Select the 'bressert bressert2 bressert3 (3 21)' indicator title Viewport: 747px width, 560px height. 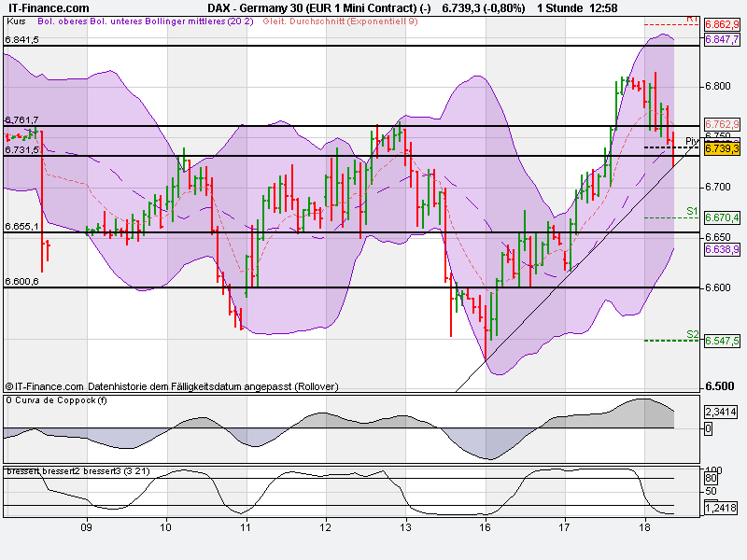(x=78, y=471)
